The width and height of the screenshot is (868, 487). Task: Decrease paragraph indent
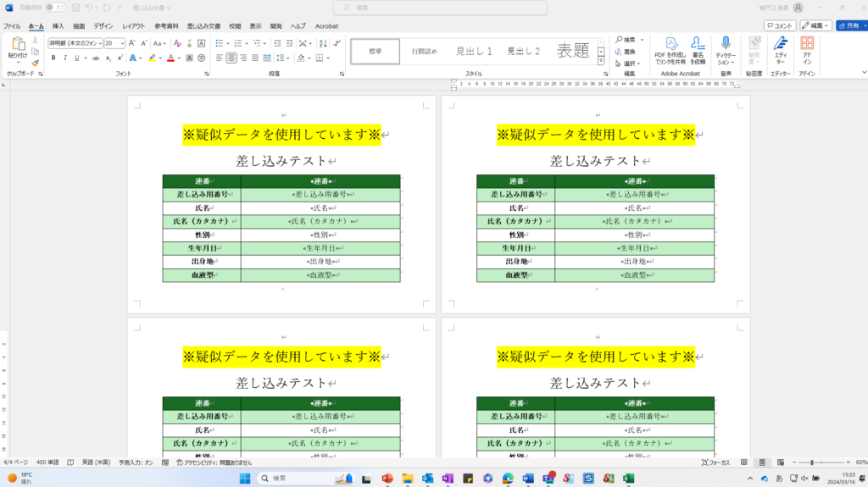coord(277,43)
